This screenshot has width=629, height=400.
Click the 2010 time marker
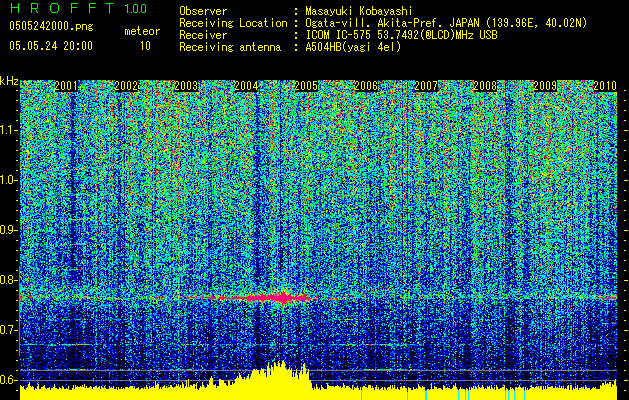coord(604,87)
